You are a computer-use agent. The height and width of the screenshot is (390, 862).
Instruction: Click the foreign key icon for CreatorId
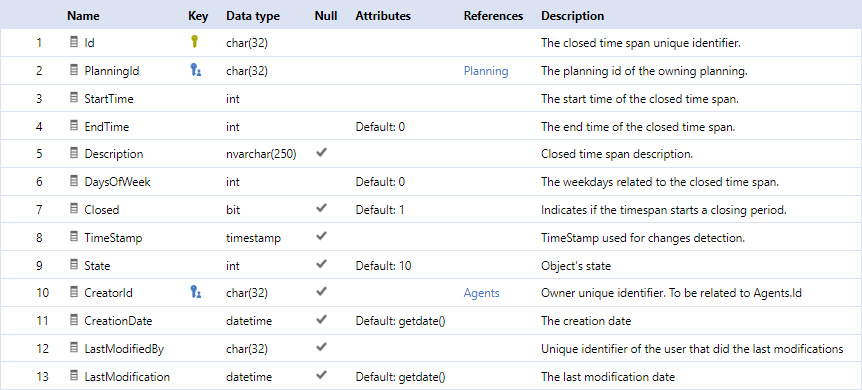(x=195, y=292)
